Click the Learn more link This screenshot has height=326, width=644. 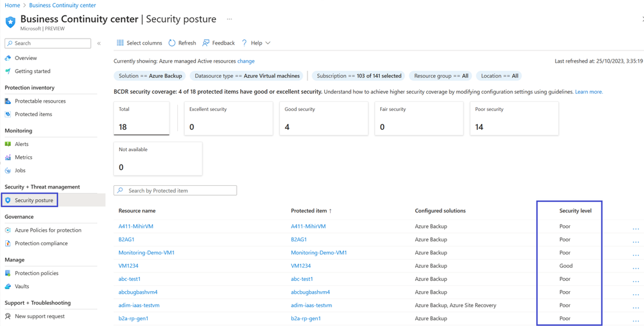[x=589, y=92]
